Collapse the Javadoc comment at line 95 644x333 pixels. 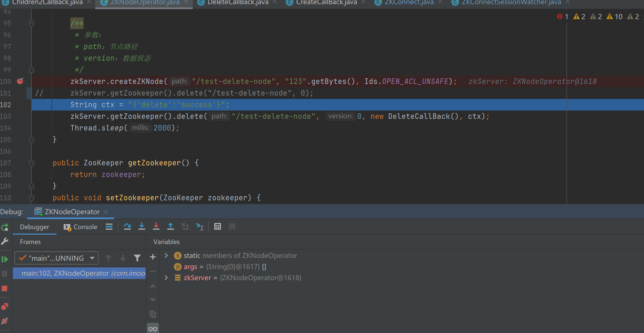tap(32, 24)
